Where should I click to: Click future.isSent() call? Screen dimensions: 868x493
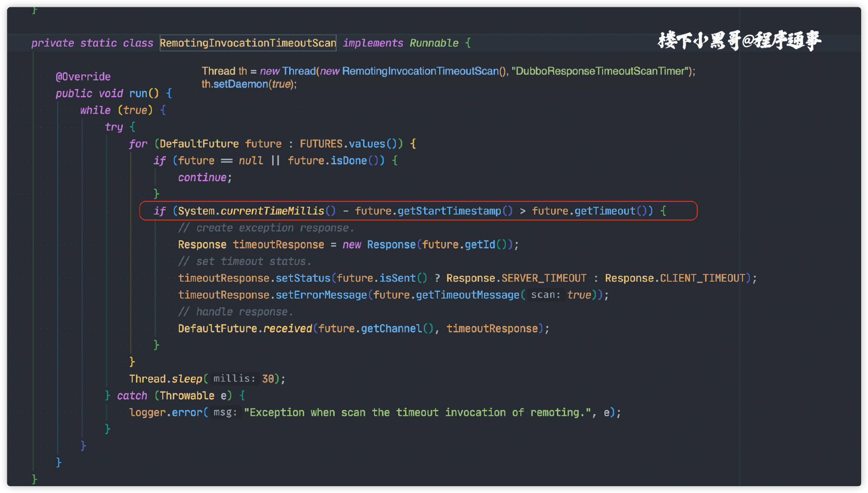(382, 278)
